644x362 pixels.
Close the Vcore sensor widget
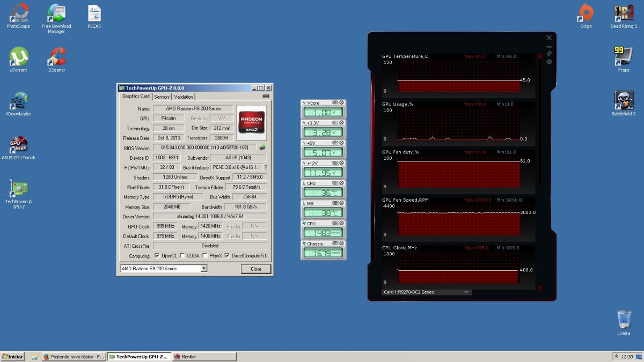tap(342, 102)
